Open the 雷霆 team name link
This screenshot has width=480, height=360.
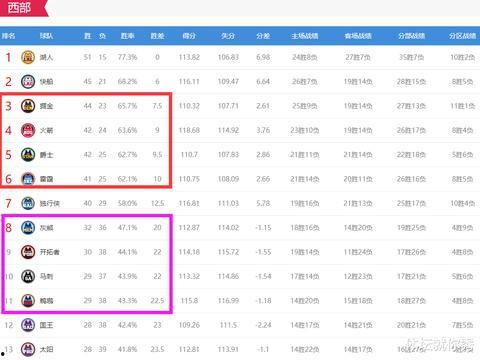(46, 179)
